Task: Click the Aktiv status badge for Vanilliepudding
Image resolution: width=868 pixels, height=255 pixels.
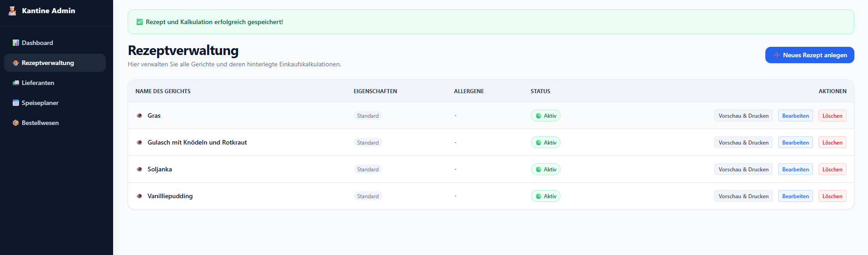Action: (546, 196)
